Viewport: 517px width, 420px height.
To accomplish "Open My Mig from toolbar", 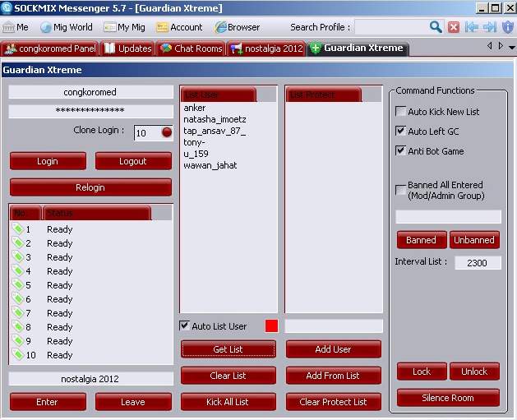I will coord(124,27).
